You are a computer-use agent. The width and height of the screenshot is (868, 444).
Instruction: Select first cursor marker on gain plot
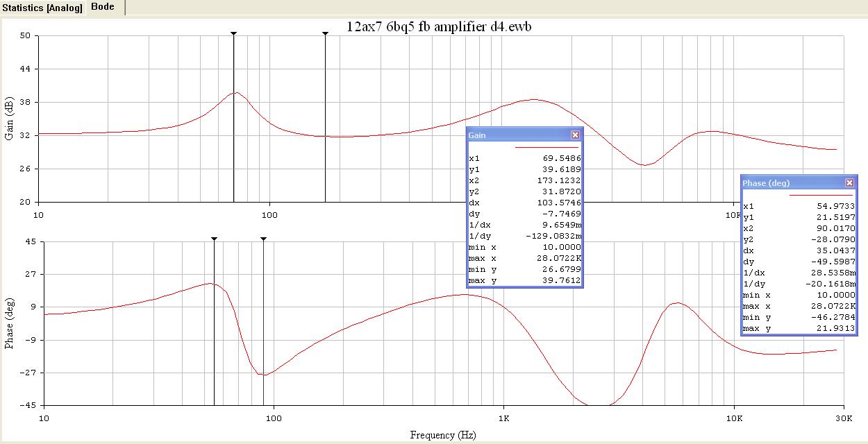point(234,33)
